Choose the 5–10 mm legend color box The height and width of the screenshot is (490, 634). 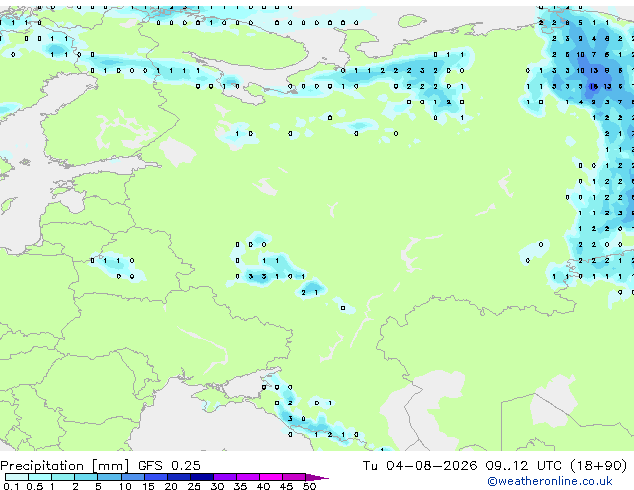click(x=109, y=477)
